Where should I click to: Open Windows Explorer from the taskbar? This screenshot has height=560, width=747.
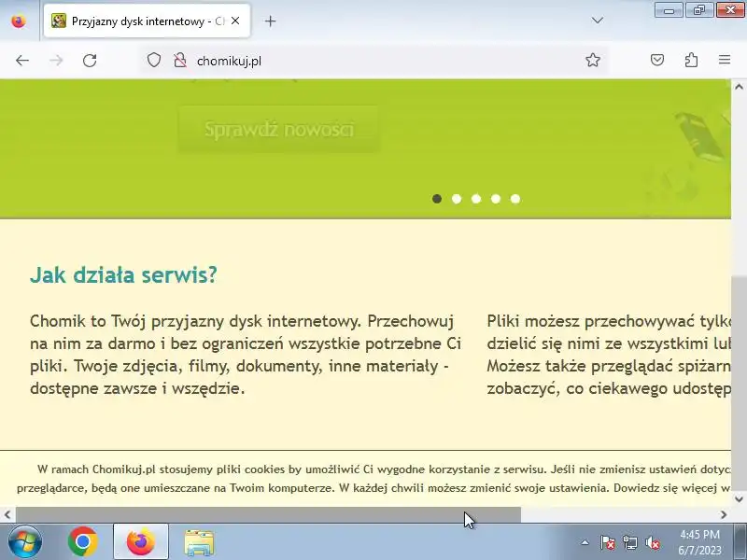199,542
